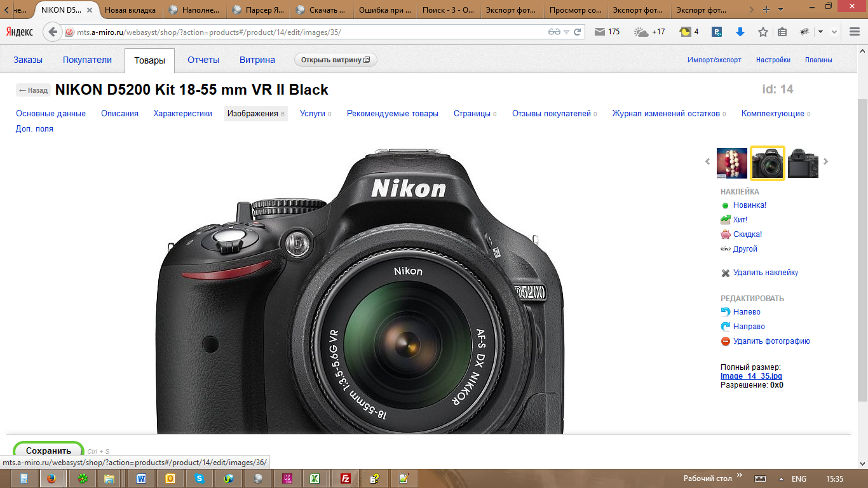Screen dimensions: 868x488
Task: Open the Настройки link
Action: pos(773,60)
